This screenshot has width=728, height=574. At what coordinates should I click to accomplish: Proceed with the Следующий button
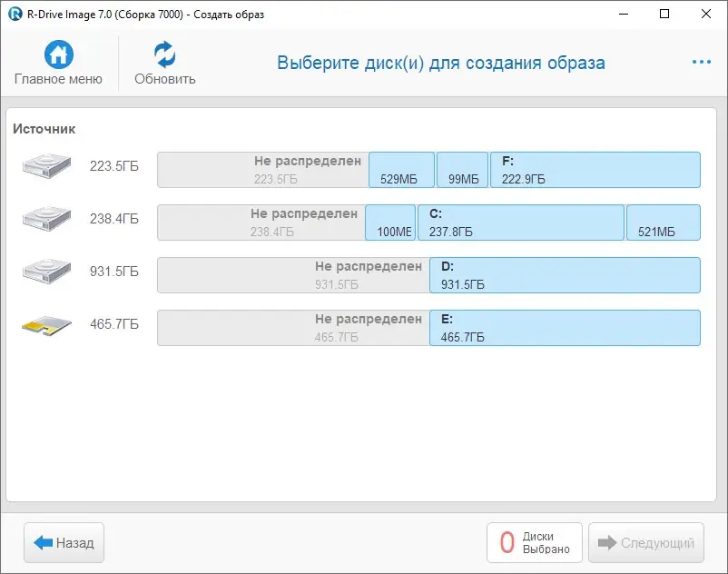(x=646, y=542)
